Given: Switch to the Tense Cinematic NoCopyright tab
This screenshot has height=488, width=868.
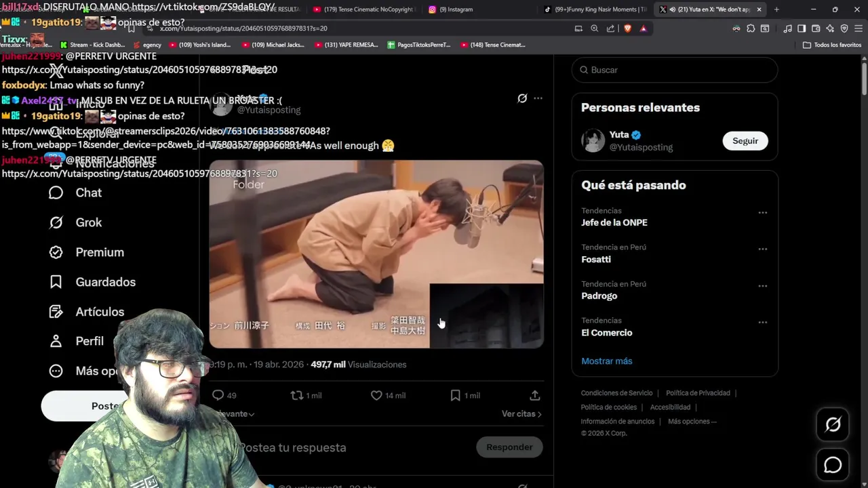Looking at the screenshot, I should tap(363, 9).
